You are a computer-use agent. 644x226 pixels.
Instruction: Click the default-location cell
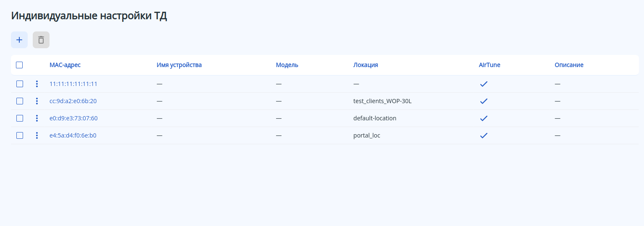[375, 118]
